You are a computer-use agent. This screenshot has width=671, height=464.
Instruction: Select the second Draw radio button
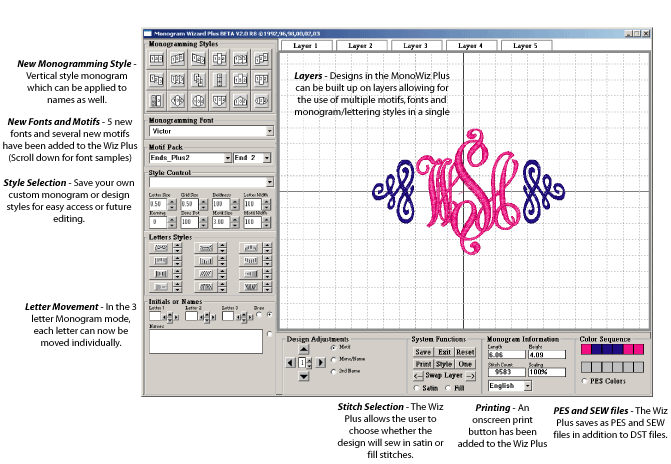click(x=269, y=314)
